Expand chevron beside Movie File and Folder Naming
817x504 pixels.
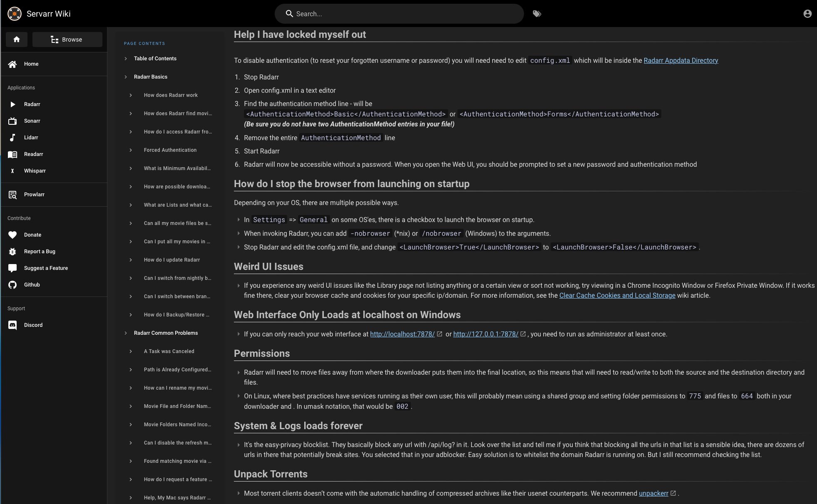(131, 406)
